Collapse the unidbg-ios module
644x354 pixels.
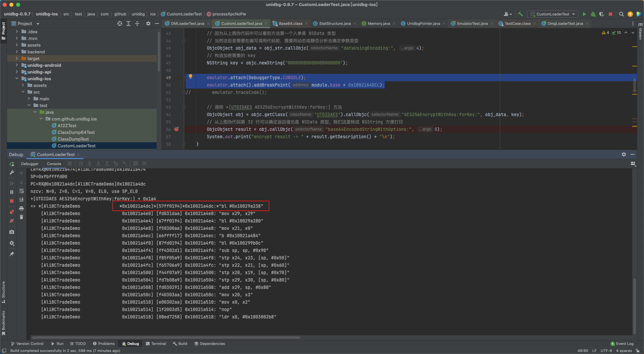coord(17,79)
